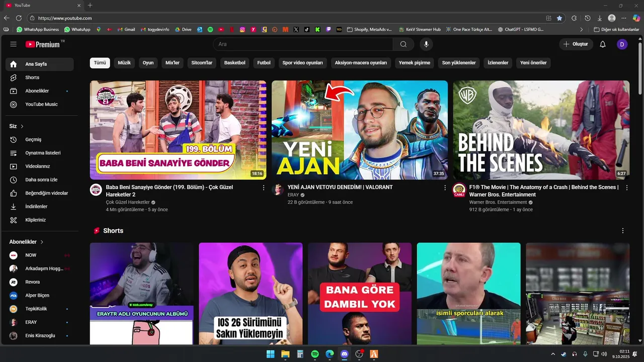Open Spotify from the taskbar
The width and height of the screenshot is (644, 362).
coord(315,354)
